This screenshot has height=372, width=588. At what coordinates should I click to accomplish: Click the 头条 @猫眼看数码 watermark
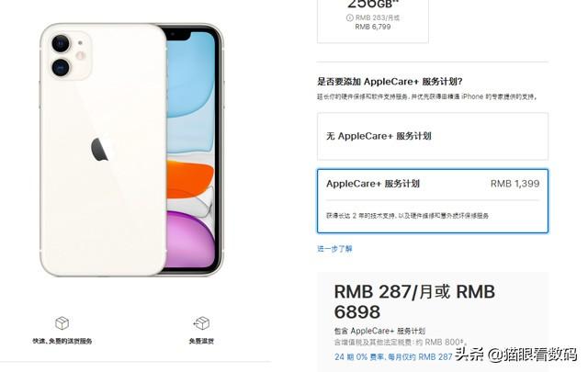515,354
